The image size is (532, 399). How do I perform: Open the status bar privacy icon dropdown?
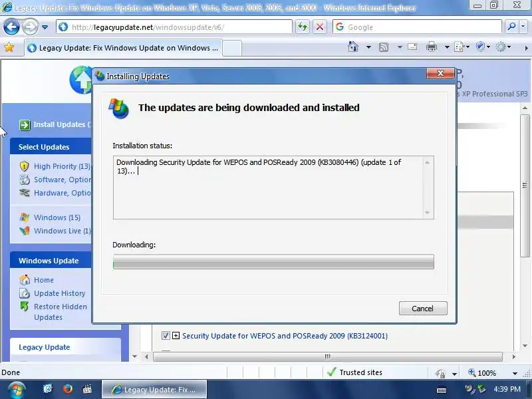[x=455, y=374]
